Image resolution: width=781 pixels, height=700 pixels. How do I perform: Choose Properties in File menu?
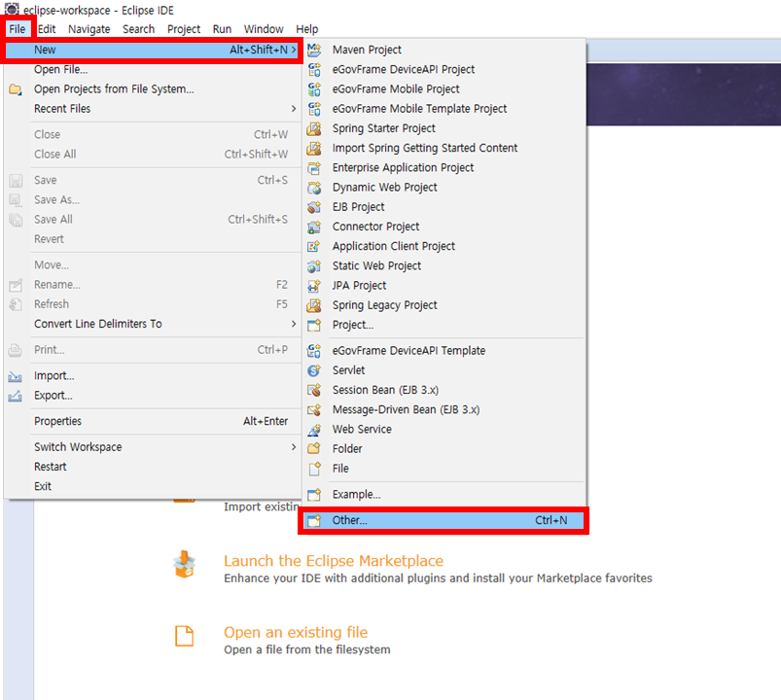click(152, 421)
